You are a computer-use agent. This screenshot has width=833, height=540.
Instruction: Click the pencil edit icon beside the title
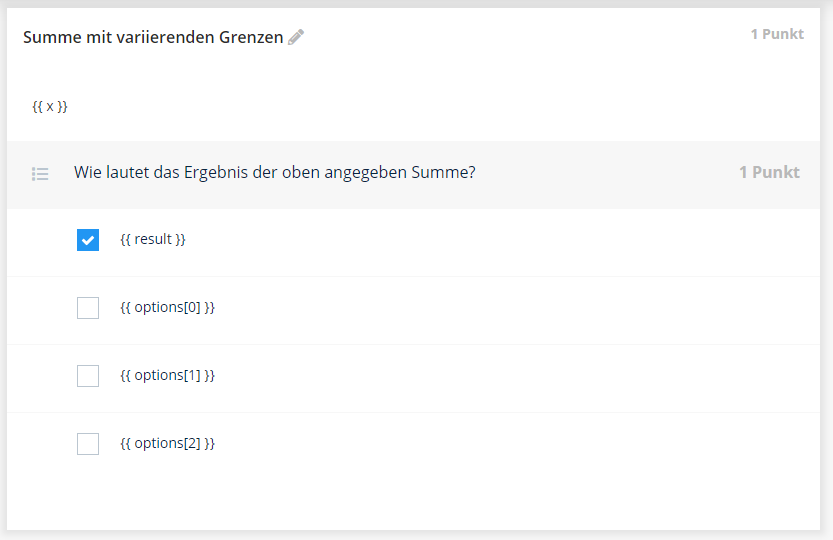pyautogui.click(x=296, y=37)
